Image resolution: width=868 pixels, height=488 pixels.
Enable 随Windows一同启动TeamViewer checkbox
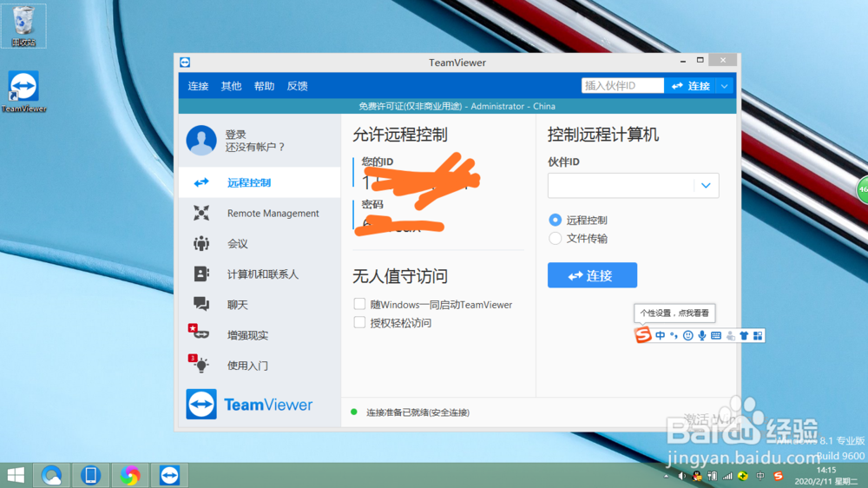coord(359,304)
